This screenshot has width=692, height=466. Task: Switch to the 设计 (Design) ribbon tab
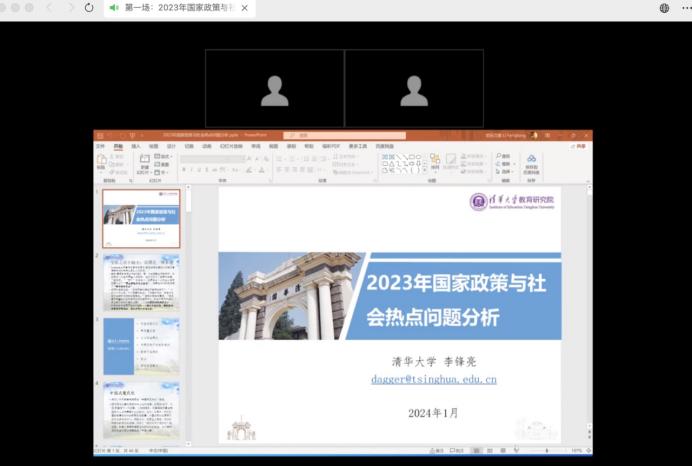tap(171, 146)
